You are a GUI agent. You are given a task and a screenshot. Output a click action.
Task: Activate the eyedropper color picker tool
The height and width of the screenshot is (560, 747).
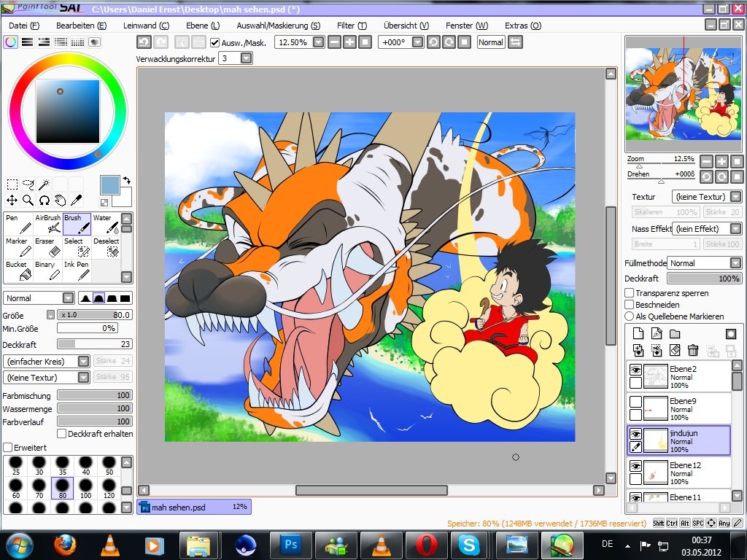pyautogui.click(x=76, y=201)
